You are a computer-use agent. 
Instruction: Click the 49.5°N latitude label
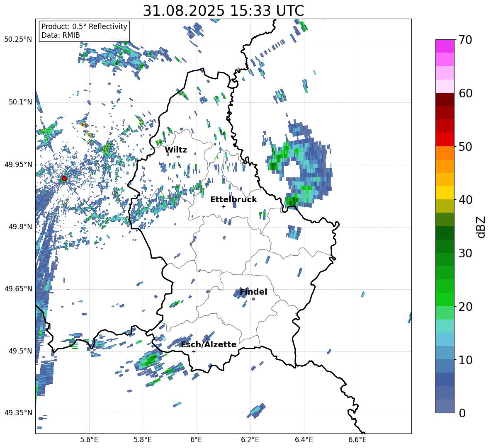click(x=20, y=351)
